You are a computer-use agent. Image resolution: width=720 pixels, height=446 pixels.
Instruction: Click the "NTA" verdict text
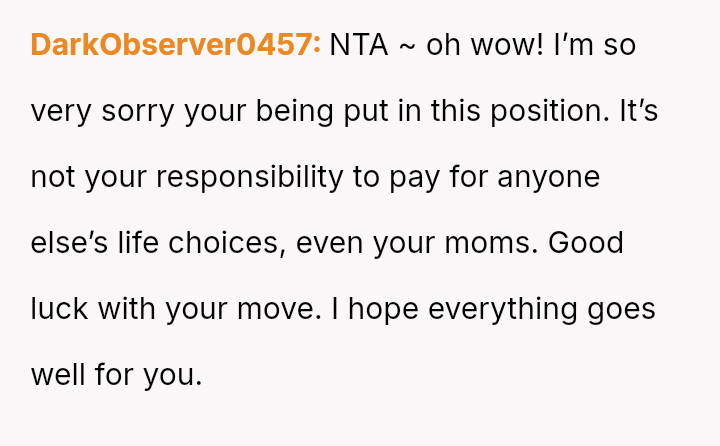click(x=359, y=45)
